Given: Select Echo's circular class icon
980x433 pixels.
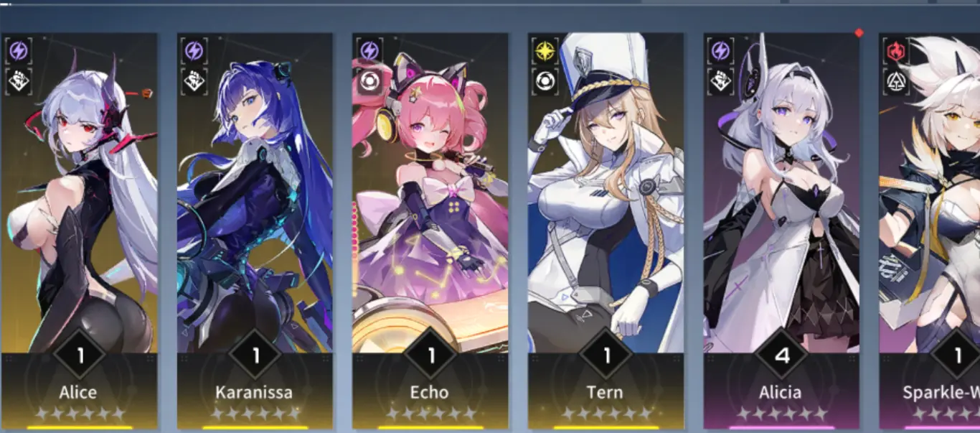Looking at the screenshot, I should tap(369, 81).
